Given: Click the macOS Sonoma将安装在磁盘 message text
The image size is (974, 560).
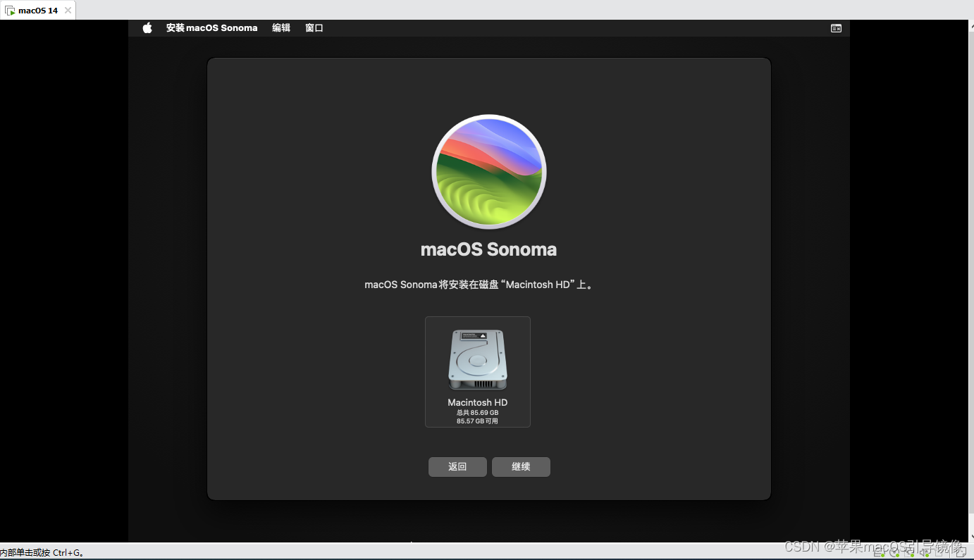Looking at the screenshot, I should click(x=479, y=285).
